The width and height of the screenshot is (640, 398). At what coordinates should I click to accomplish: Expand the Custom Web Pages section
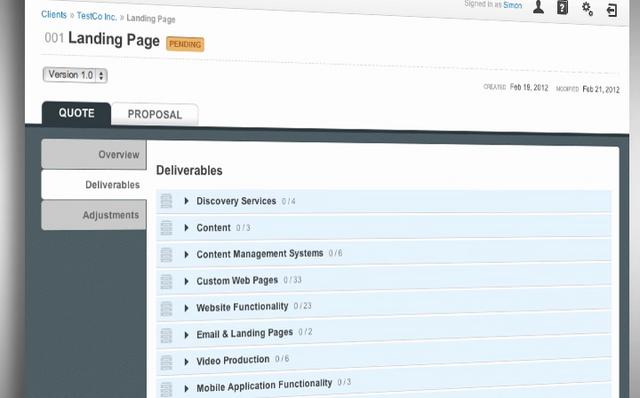click(186, 282)
